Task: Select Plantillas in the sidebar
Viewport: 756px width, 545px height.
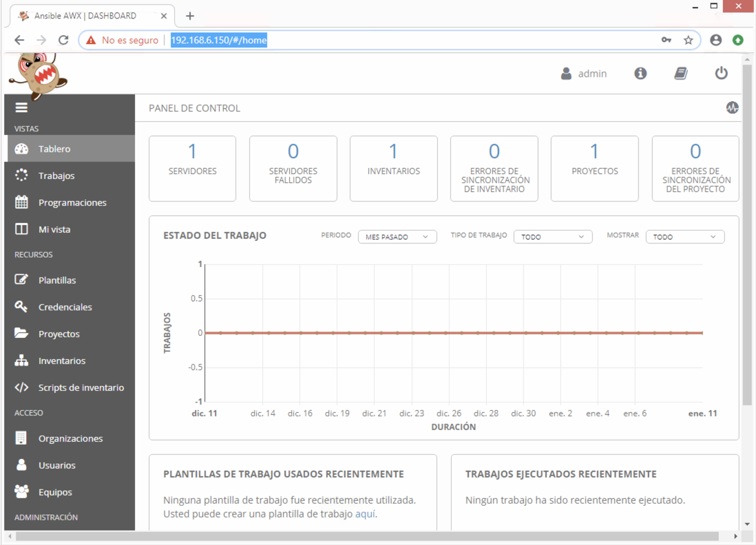Action: click(70, 280)
